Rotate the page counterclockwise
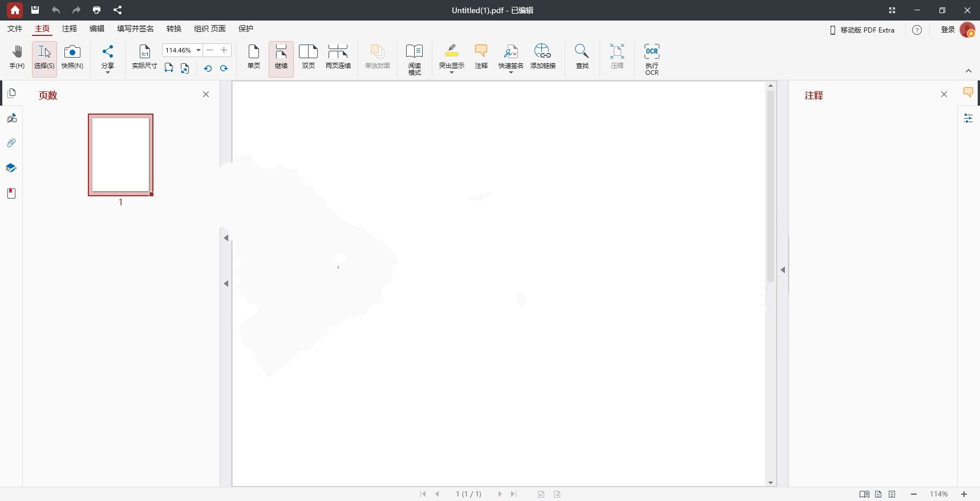This screenshot has height=501, width=980. coord(208,68)
